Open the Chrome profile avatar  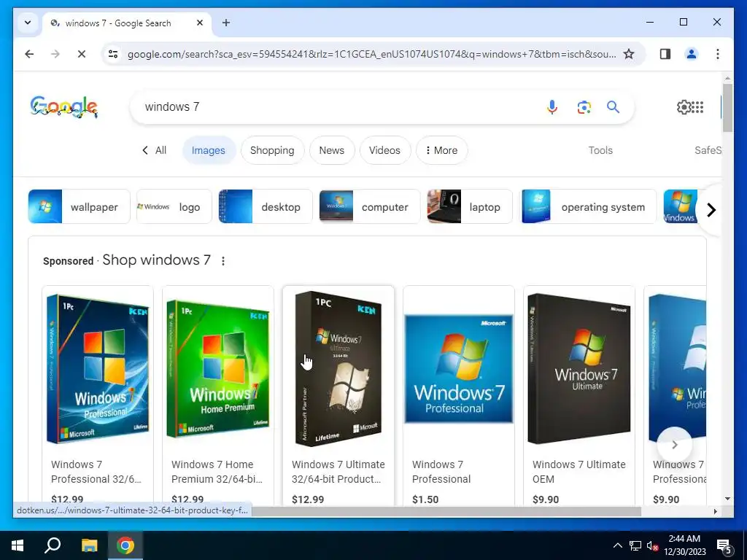click(692, 54)
